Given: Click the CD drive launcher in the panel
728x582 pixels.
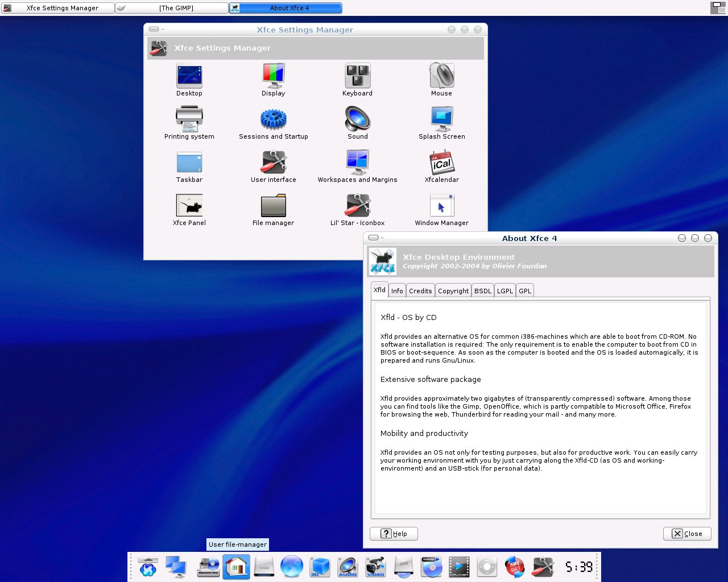Looking at the screenshot, I should coord(403,567).
